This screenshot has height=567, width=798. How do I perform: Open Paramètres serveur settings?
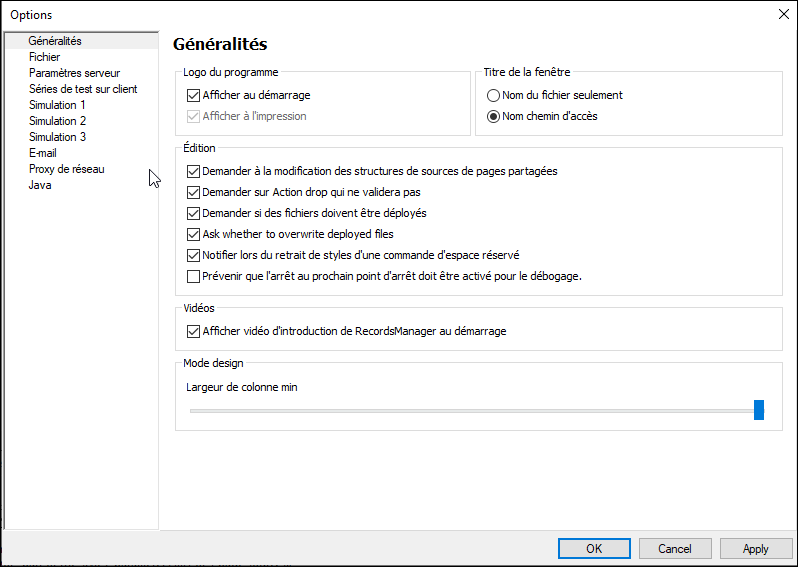coord(74,73)
